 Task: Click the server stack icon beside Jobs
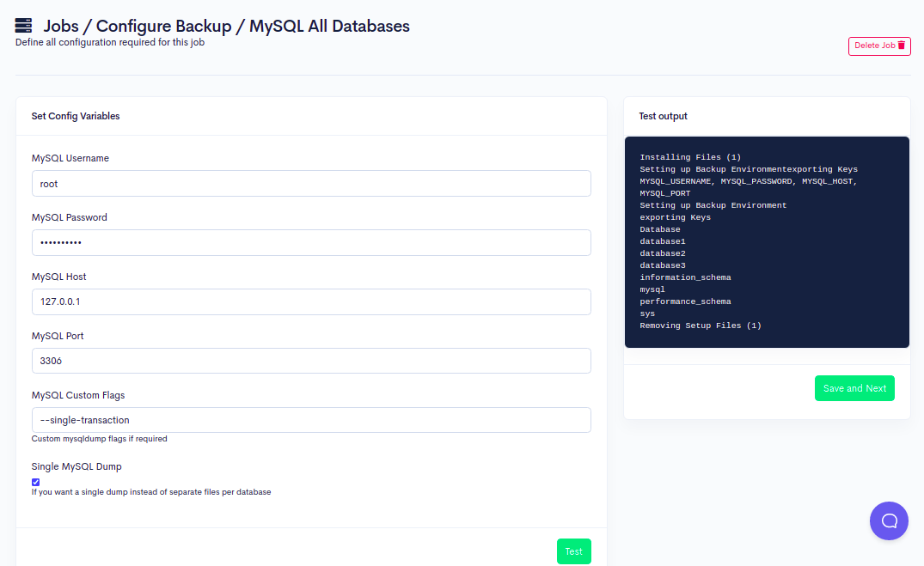23,25
